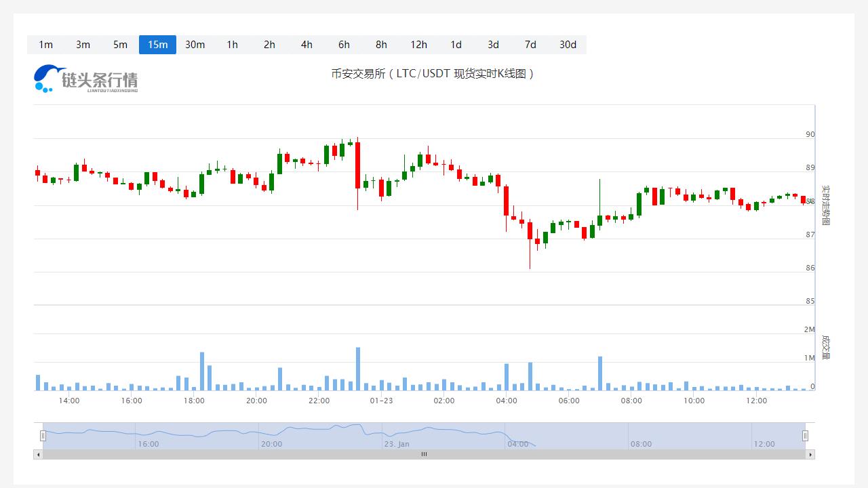Select the 3d interval tab

tap(493, 45)
